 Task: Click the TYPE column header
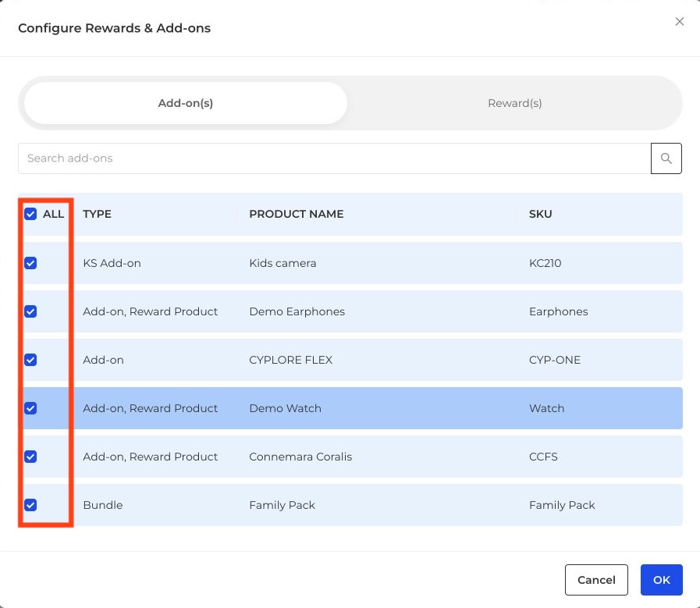[x=97, y=214]
